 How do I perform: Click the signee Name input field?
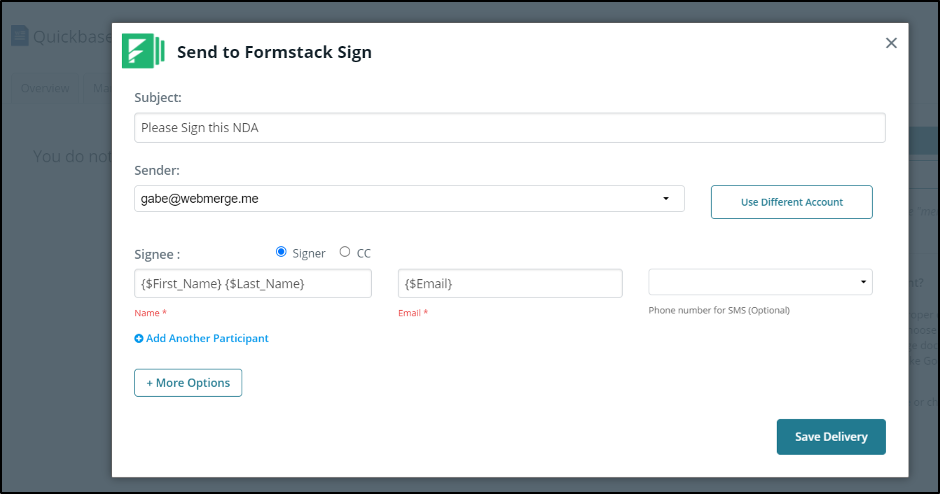click(253, 284)
